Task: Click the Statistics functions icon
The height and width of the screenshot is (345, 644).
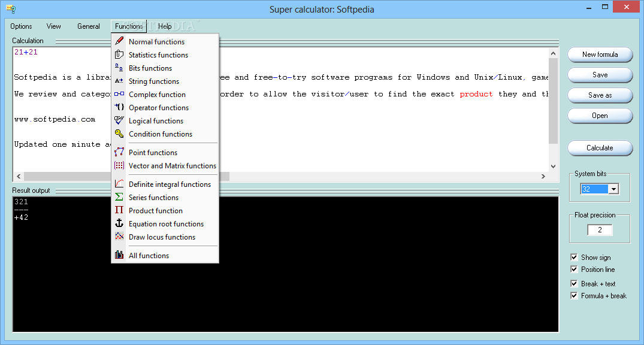Action: pos(119,55)
